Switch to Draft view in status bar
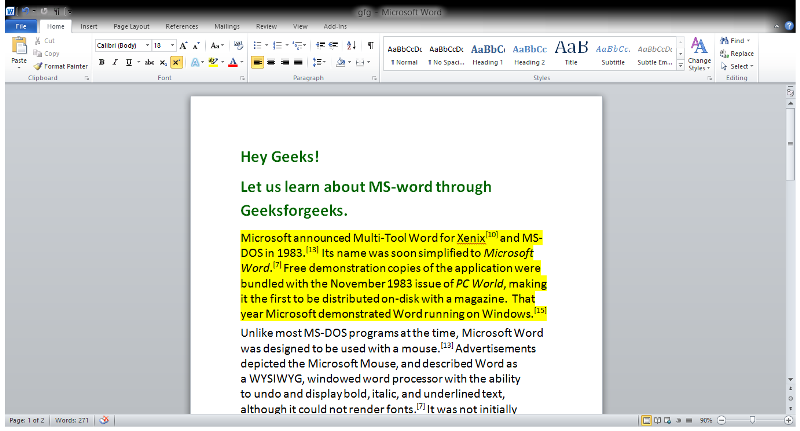The height and width of the screenshot is (431, 800). [x=689, y=420]
